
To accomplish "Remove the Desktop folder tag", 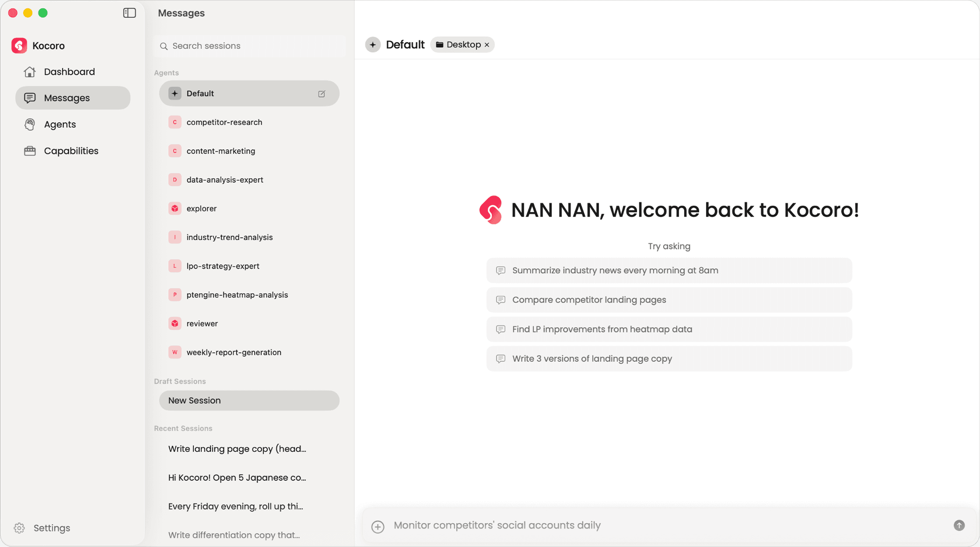I will pyautogui.click(x=487, y=45).
